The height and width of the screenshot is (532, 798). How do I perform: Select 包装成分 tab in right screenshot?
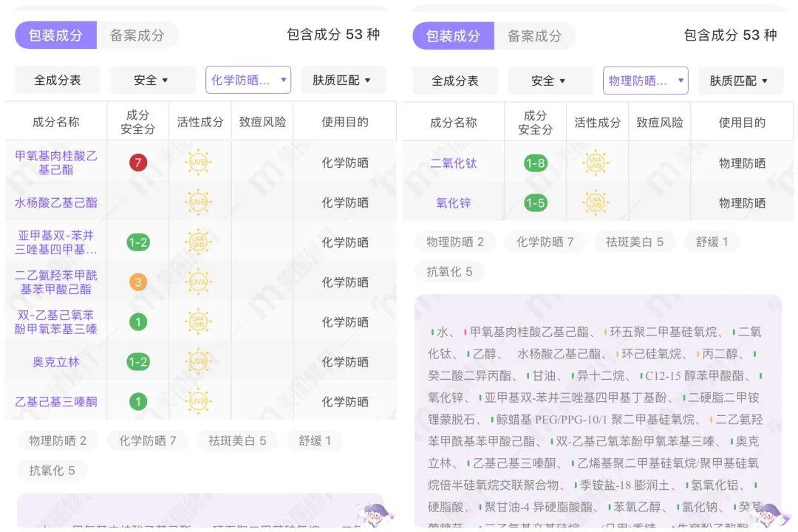[453, 35]
